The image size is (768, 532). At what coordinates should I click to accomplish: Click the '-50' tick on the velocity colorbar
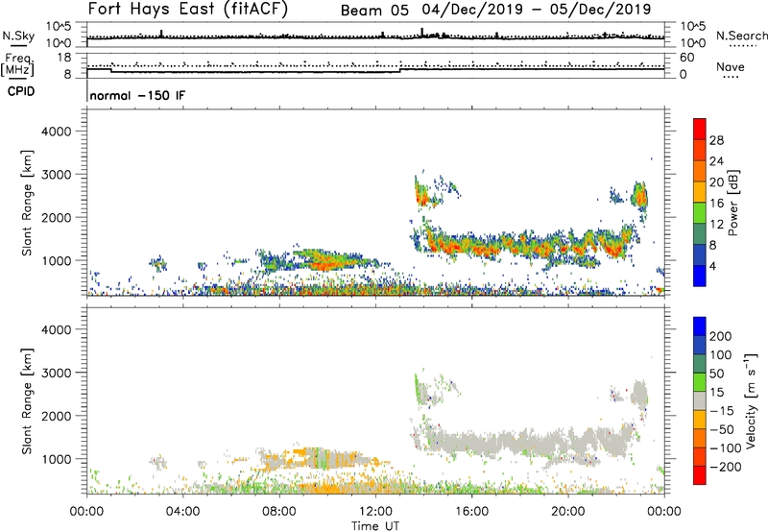pyautogui.click(x=722, y=429)
